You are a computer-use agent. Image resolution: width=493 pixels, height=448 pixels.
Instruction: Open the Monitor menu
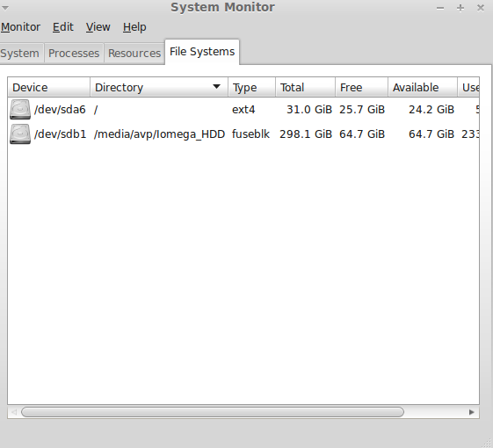click(x=21, y=27)
